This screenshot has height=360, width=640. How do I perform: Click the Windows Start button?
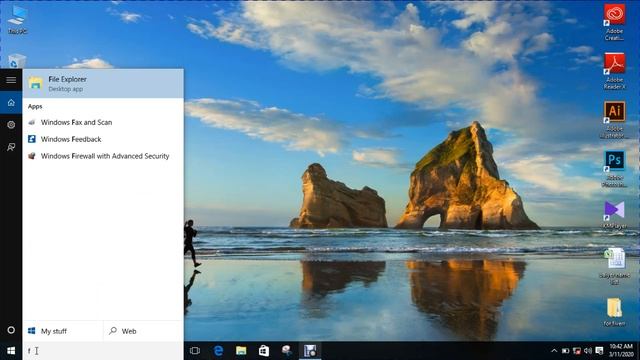(11, 351)
